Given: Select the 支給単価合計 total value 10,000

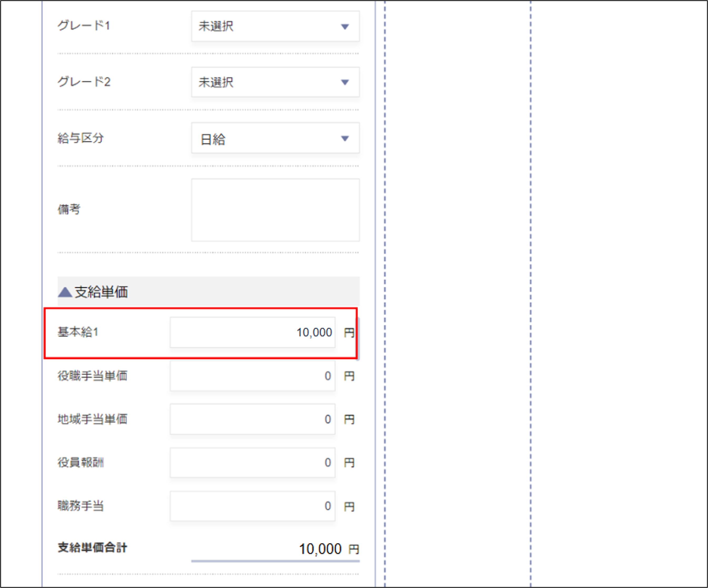Looking at the screenshot, I should tap(320, 549).
